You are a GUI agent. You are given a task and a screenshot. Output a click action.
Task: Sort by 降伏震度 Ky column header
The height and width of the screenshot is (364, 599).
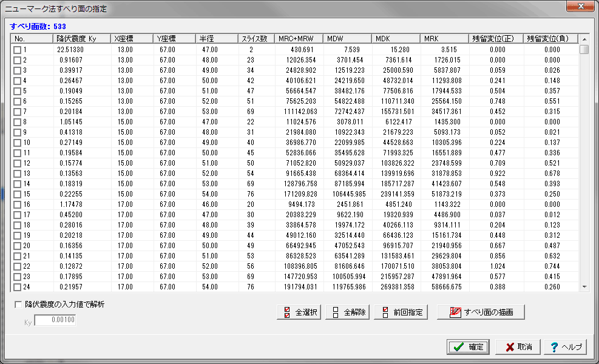[82, 39]
